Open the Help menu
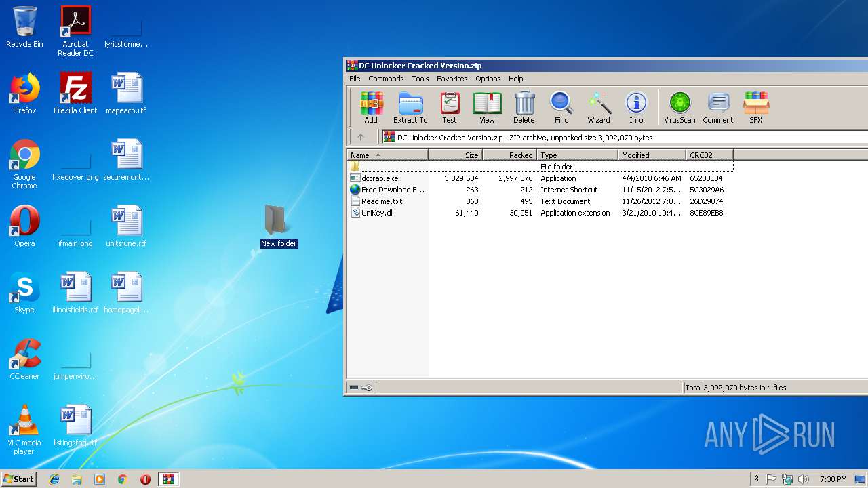This screenshot has width=868, height=488. [x=516, y=79]
